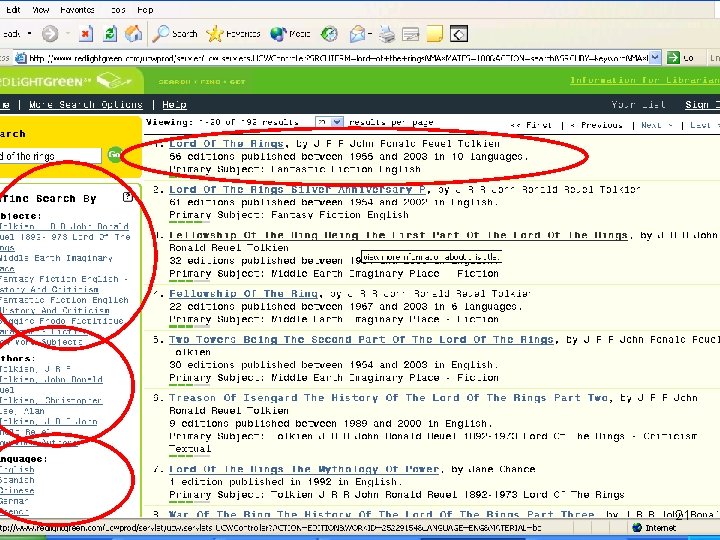Refine by Middle Earth Imaginary Place subject
Screen dimensions: 720x540
pos(56,263)
